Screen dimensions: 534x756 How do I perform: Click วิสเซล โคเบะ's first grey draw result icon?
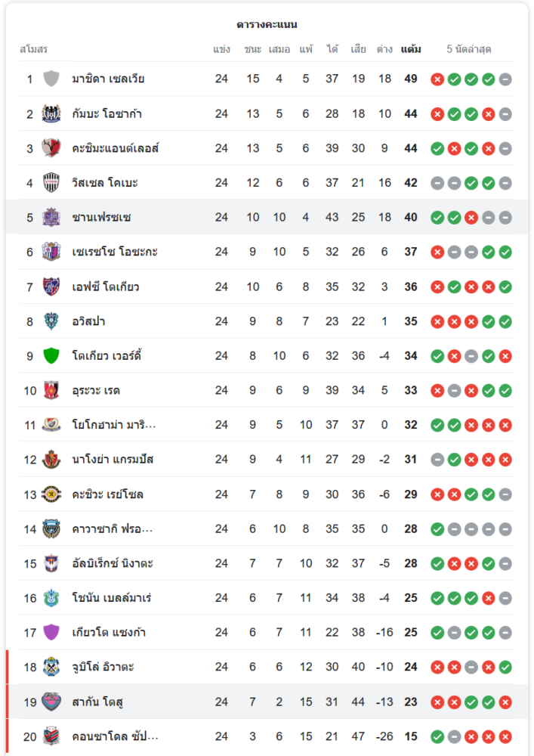point(437,183)
